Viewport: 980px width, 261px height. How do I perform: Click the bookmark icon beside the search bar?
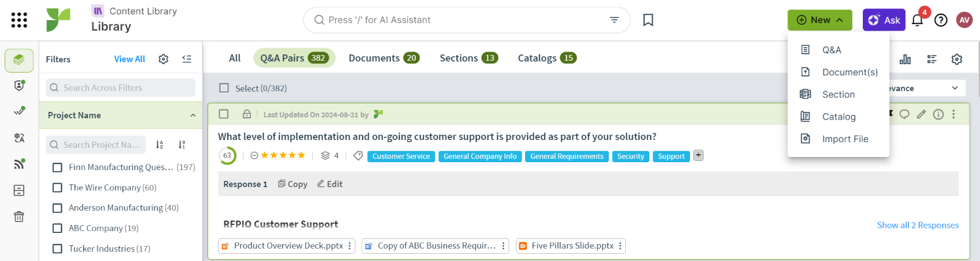pyautogui.click(x=648, y=20)
